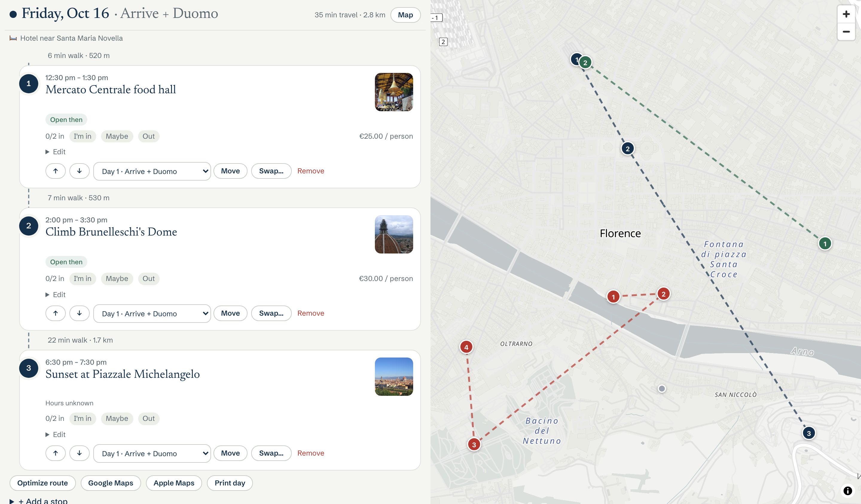Mark "Maybe" for Mercato Centrale
Viewport: 861px width, 504px height.
(x=117, y=136)
